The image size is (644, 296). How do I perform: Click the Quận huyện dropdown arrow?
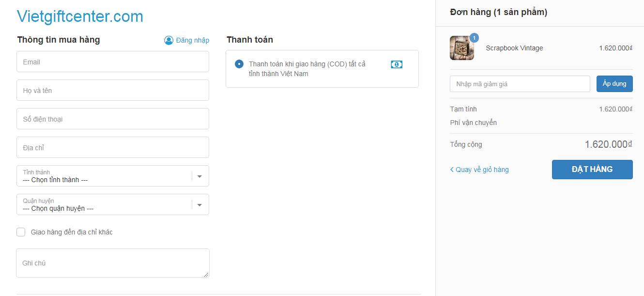click(x=199, y=205)
